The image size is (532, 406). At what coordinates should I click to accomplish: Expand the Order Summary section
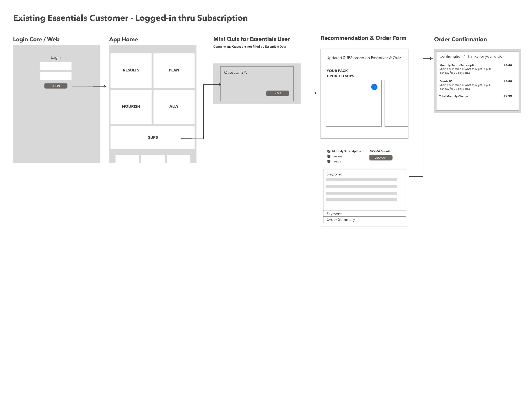pyautogui.click(x=363, y=219)
